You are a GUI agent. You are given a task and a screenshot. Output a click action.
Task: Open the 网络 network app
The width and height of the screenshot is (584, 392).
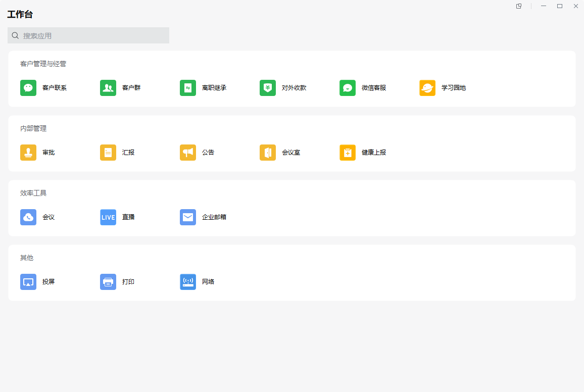pyautogui.click(x=188, y=282)
